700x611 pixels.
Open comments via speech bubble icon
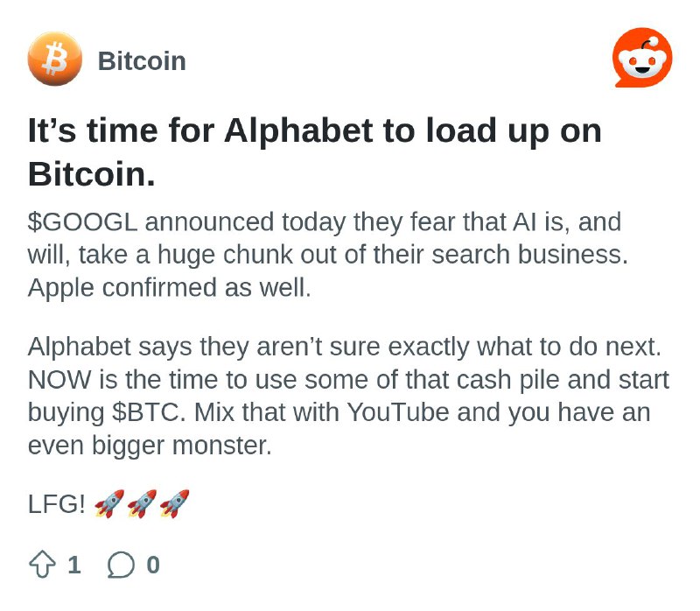coord(121,565)
